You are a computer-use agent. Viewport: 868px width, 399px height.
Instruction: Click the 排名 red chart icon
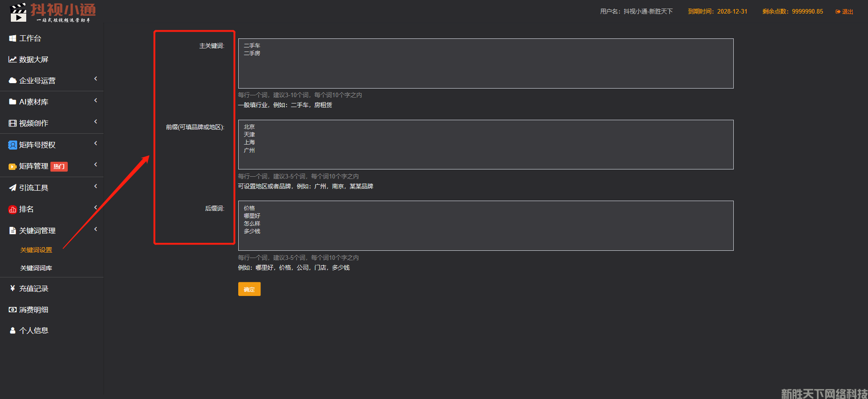[x=13, y=209]
